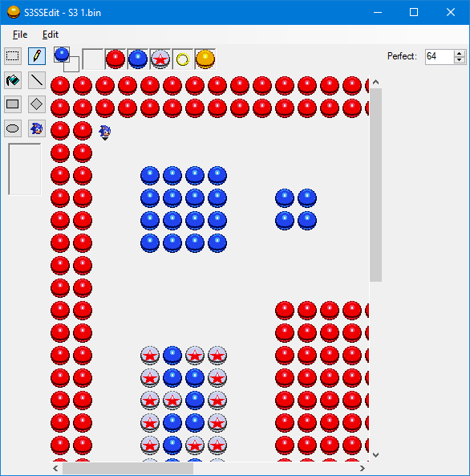Click Sonic's start marker on the grid
This screenshot has height=476, width=470.
tap(105, 132)
